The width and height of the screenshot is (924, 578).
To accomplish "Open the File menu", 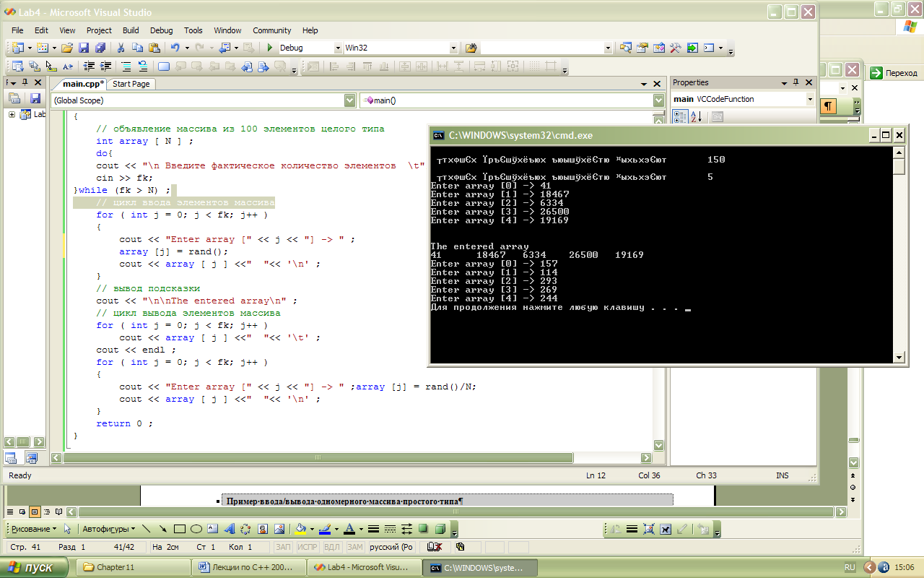I will click(17, 30).
